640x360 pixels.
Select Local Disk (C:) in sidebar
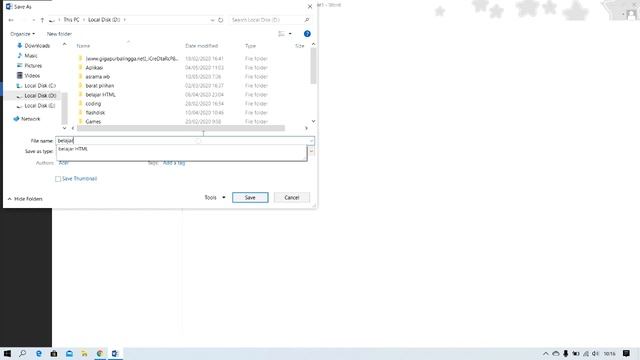coord(40,86)
